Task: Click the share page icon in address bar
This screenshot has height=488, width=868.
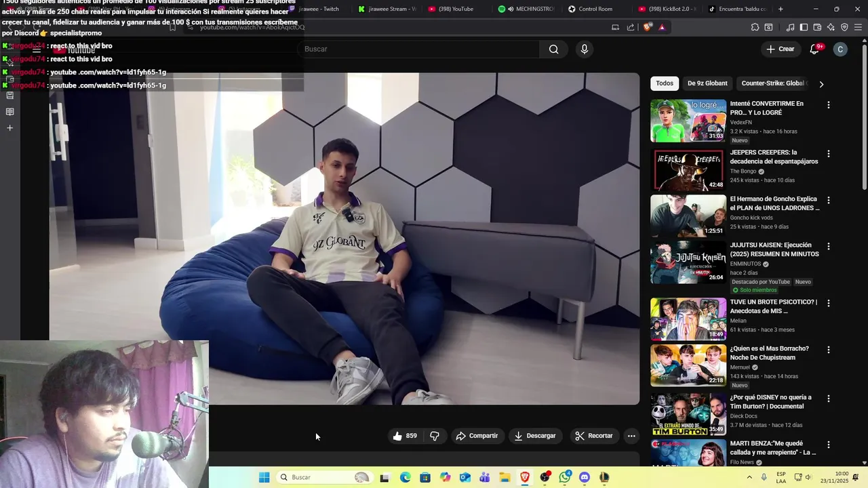Action: point(631,27)
